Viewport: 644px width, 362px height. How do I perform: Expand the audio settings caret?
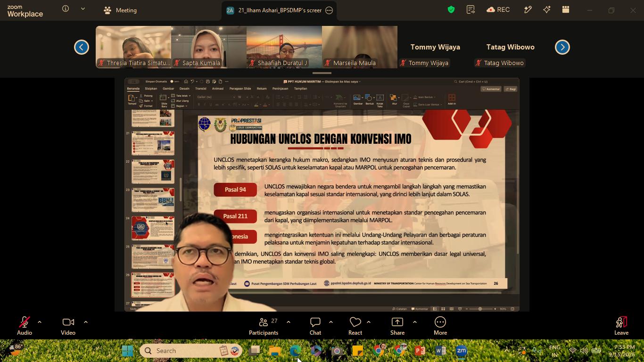tap(40, 322)
